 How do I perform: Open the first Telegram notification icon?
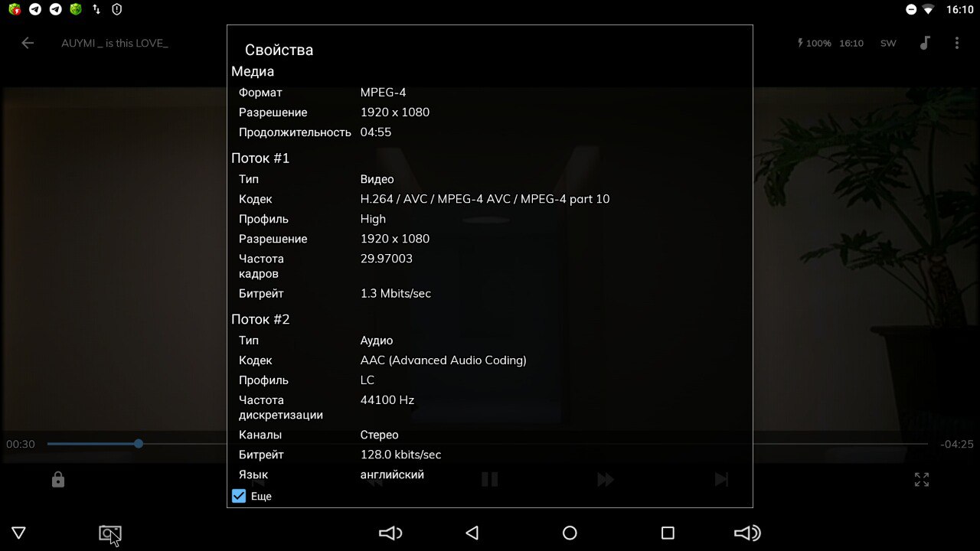35,9
